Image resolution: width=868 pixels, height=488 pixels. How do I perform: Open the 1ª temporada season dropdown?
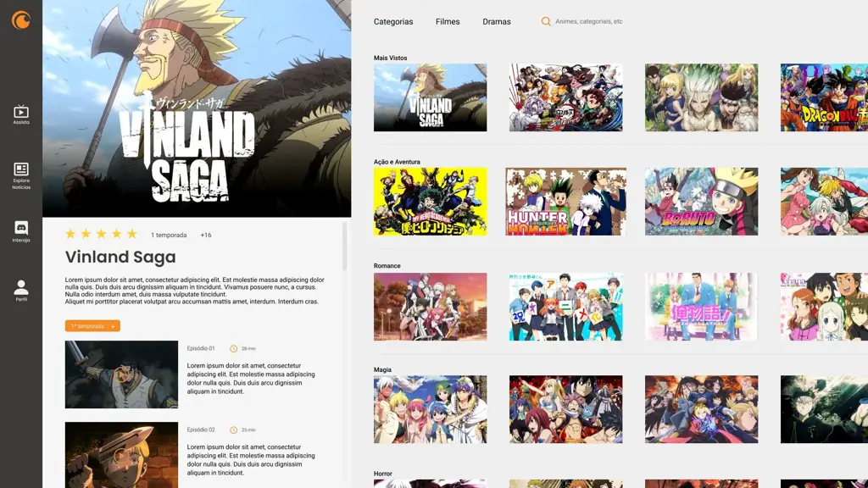click(x=92, y=326)
